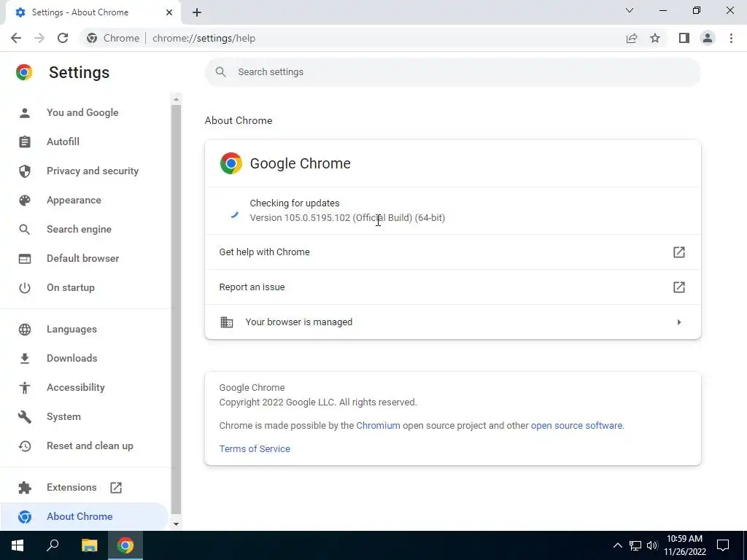Screen dimensions: 747x560
Task: Open You and Google settings
Action: [x=82, y=112]
